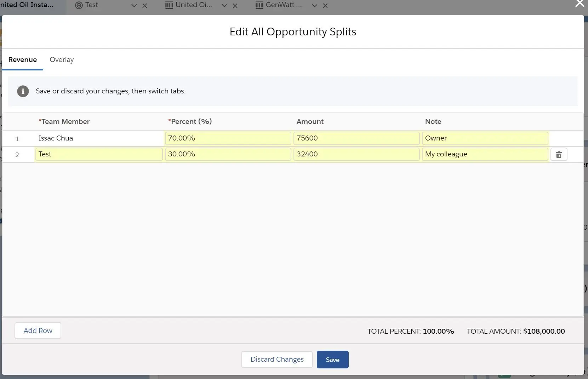Viewport: 588px width, 379px height.
Task: Close the Edit All Opportunity Splits dialog
Action: pyautogui.click(x=580, y=4)
